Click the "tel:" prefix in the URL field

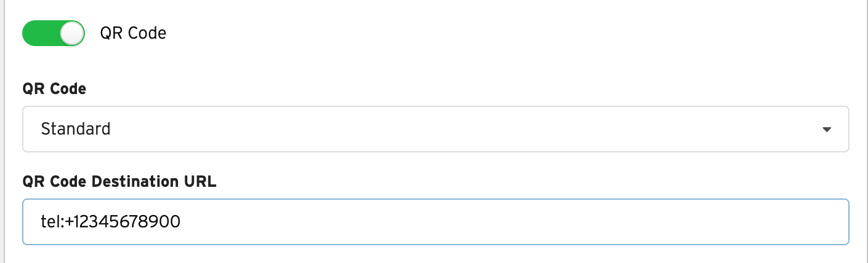click(x=52, y=221)
